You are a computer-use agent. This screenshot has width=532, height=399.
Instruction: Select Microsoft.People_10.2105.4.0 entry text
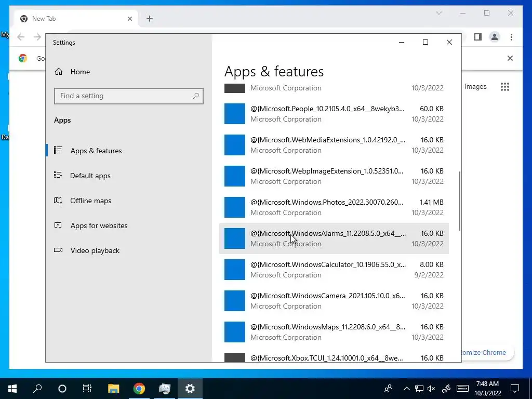point(327,109)
